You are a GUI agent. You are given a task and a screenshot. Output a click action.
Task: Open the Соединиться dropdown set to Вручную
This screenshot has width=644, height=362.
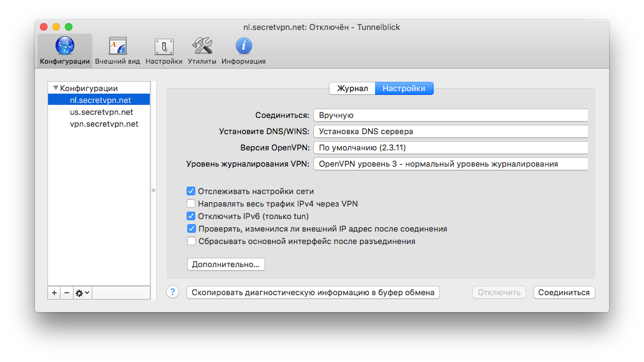451,115
